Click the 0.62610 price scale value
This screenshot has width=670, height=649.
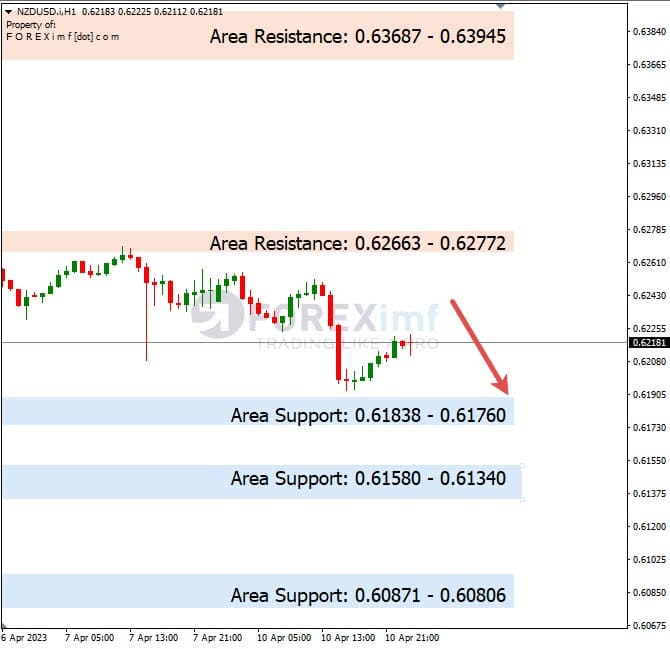pyautogui.click(x=649, y=262)
